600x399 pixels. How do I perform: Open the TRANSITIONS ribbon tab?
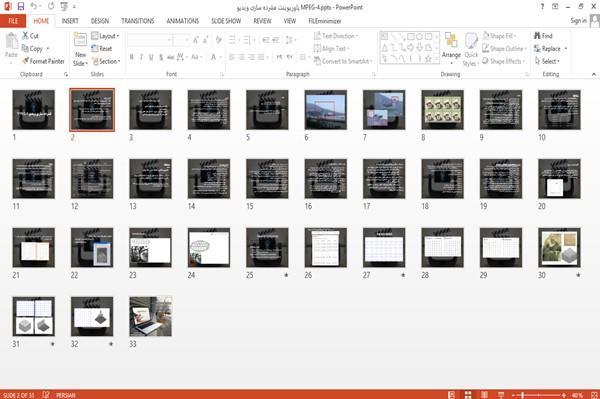[x=138, y=21]
